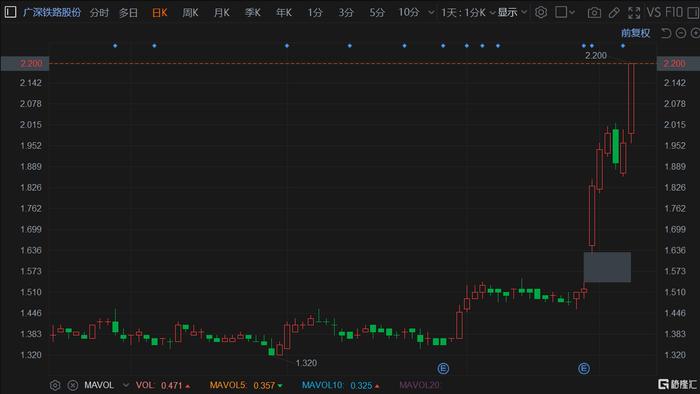
Task: Switch to the 周K weekly tab
Action: pyautogui.click(x=190, y=12)
